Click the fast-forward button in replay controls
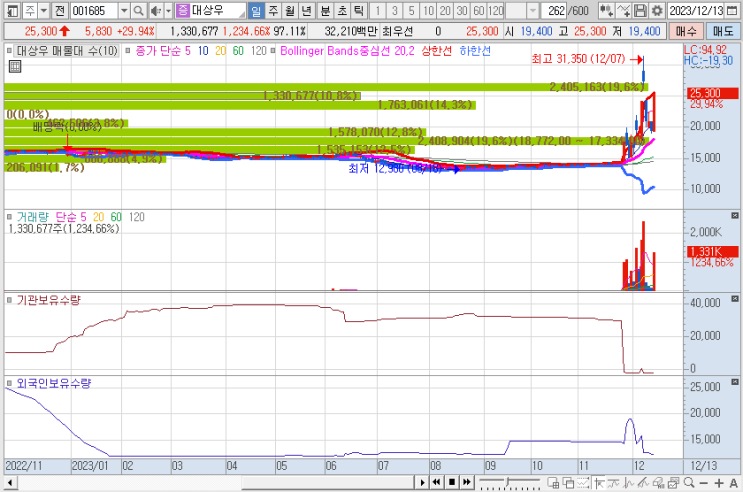 pos(467,483)
